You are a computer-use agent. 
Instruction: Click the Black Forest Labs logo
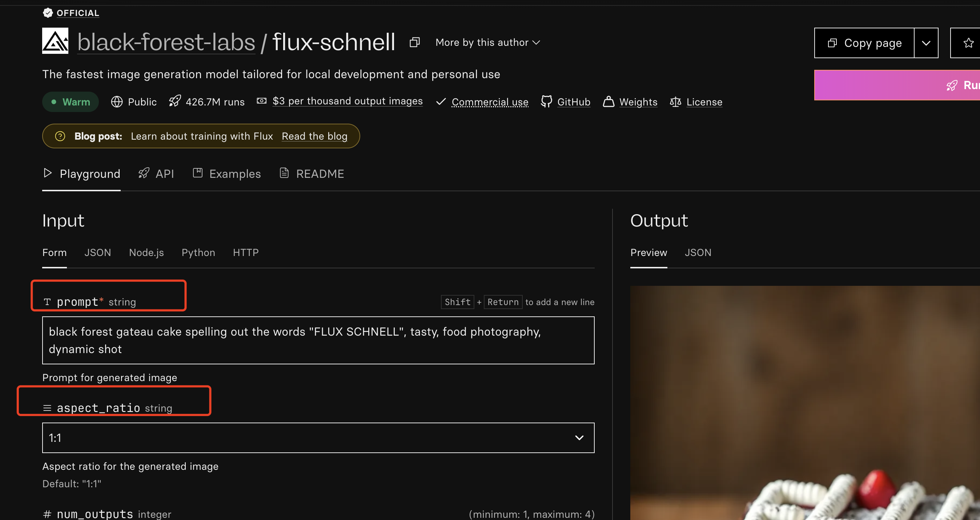click(x=55, y=41)
